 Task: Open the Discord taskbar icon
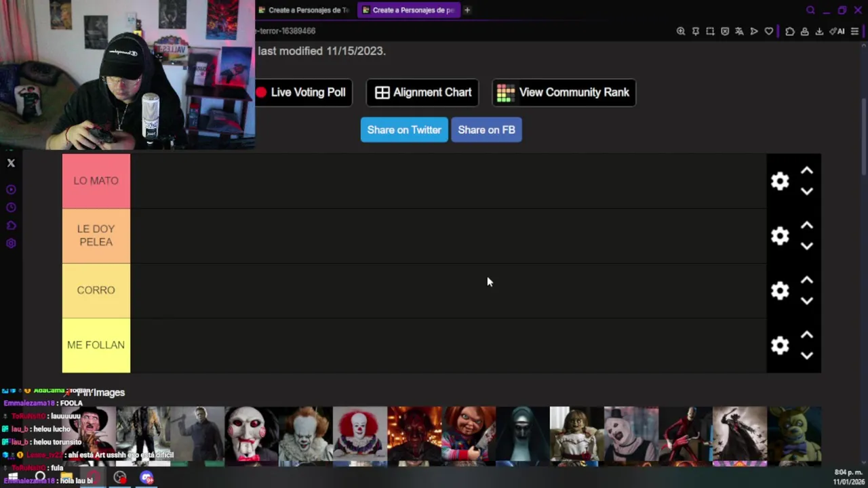pos(146,478)
